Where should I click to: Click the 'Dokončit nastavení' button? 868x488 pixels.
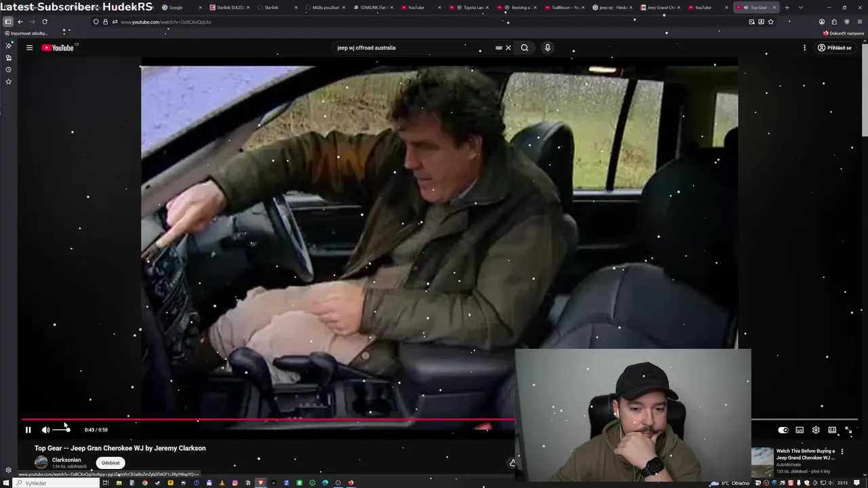[844, 33]
